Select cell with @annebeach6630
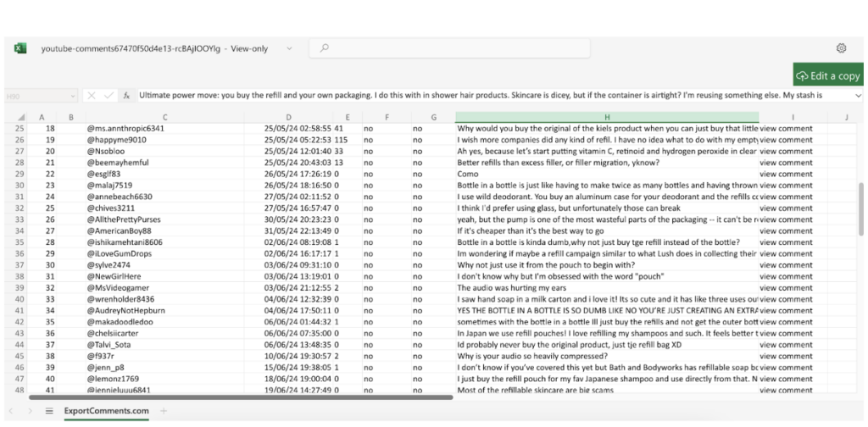868x427 pixels. (164, 197)
